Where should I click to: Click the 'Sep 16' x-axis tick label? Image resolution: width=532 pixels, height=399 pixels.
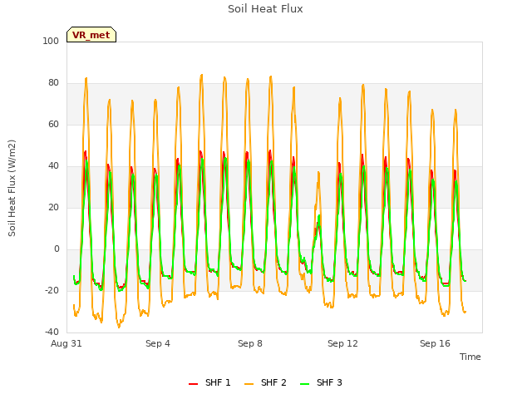click(435, 343)
